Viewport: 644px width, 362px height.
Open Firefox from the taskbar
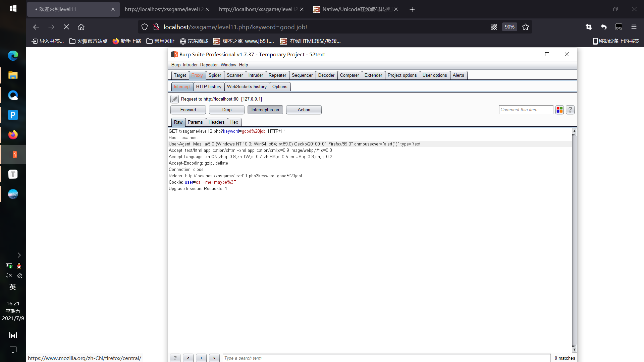click(x=13, y=135)
